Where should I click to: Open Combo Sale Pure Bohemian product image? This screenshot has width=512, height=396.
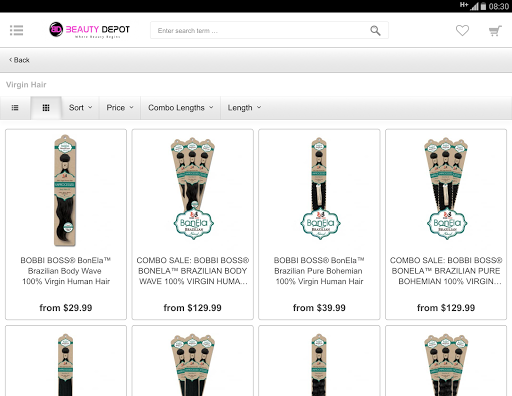coord(446,188)
